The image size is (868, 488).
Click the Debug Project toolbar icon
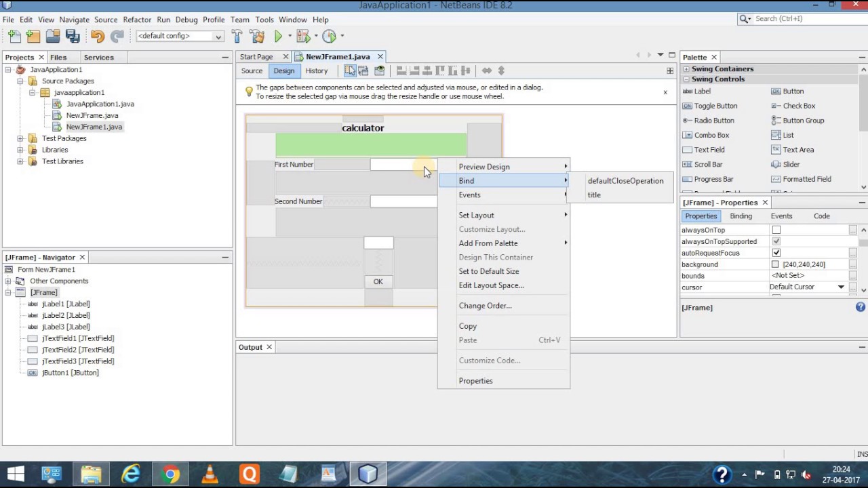point(302,36)
